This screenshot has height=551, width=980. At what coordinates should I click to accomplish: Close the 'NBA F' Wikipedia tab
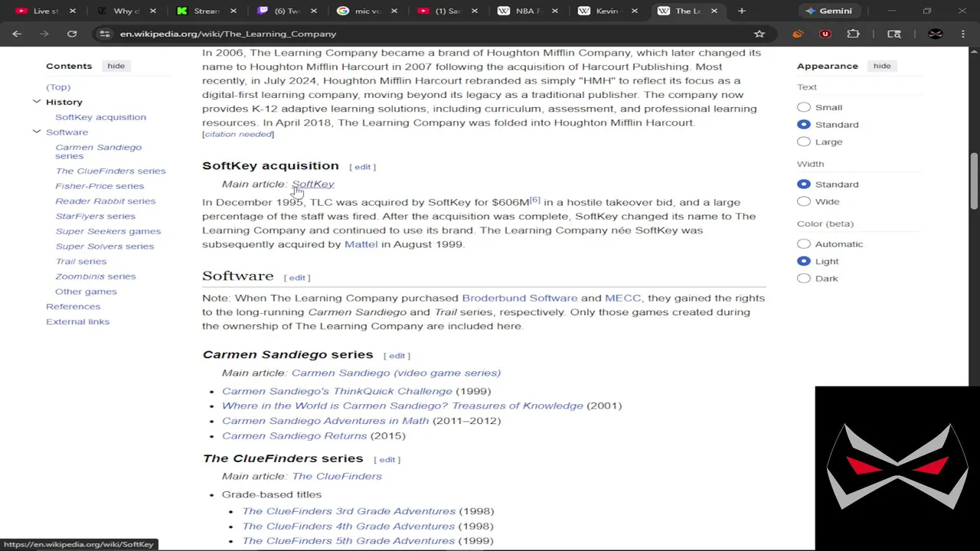pos(554,11)
